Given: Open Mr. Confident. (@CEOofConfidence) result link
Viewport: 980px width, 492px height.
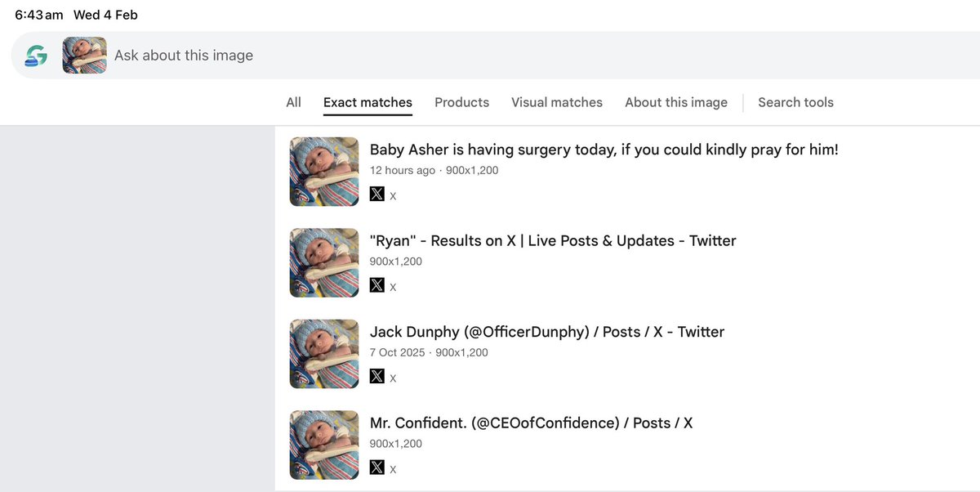Looking at the screenshot, I should click(x=532, y=423).
